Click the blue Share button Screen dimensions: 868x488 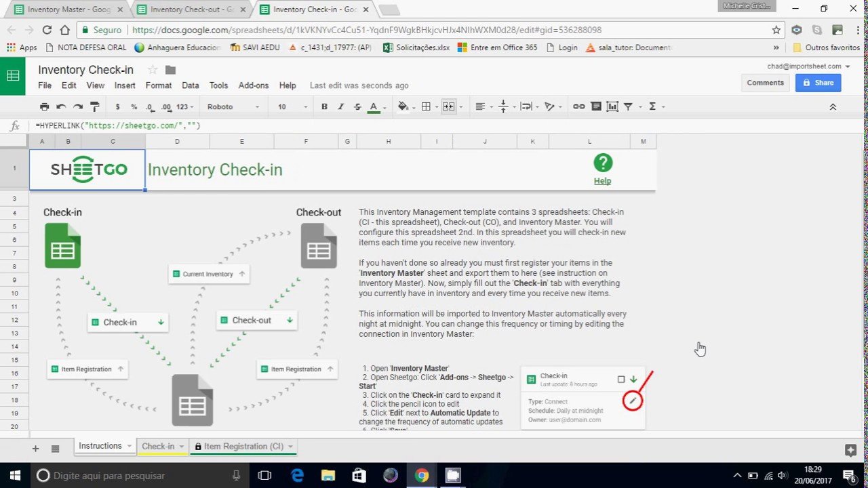click(x=818, y=83)
